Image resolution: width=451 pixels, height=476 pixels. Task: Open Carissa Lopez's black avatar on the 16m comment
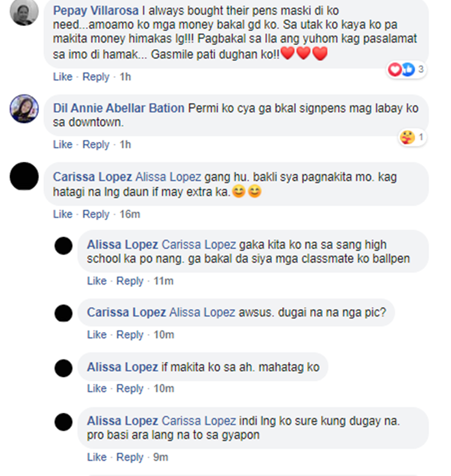coord(24,176)
